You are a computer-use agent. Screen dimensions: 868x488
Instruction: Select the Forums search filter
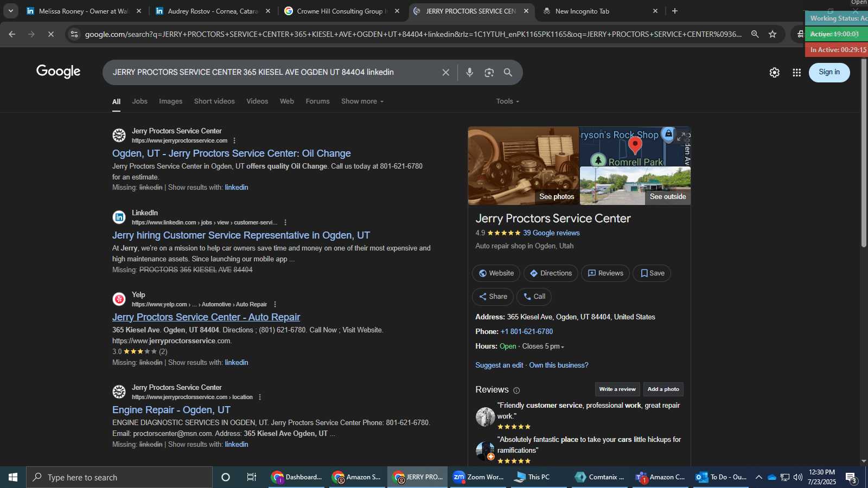coord(317,101)
